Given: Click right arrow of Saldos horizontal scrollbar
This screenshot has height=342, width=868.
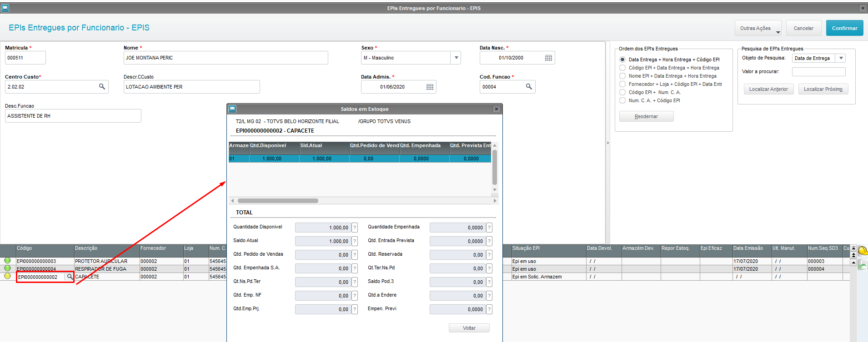Looking at the screenshot, I should [x=495, y=200].
